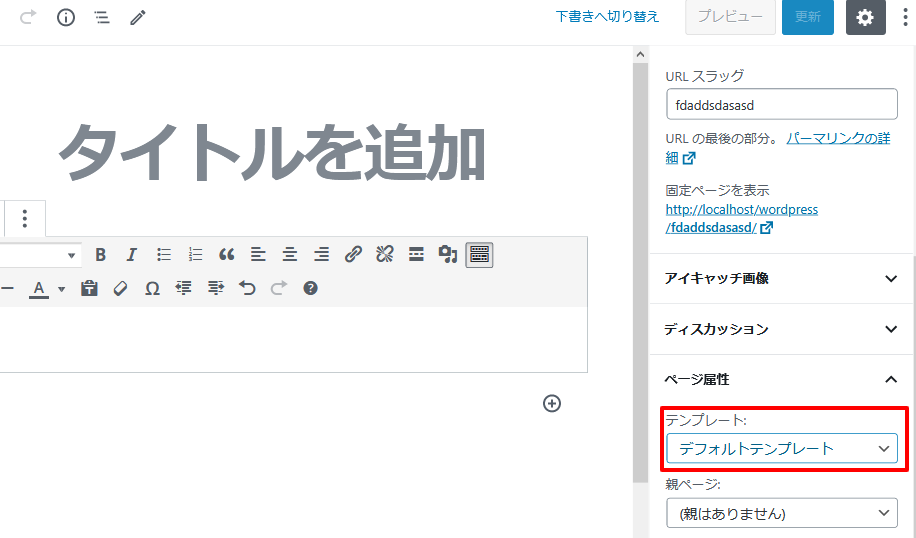The height and width of the screenshot is (538, 916).
Task: Click the URL スラッグ input field
Action: click(x=782, y=105)
